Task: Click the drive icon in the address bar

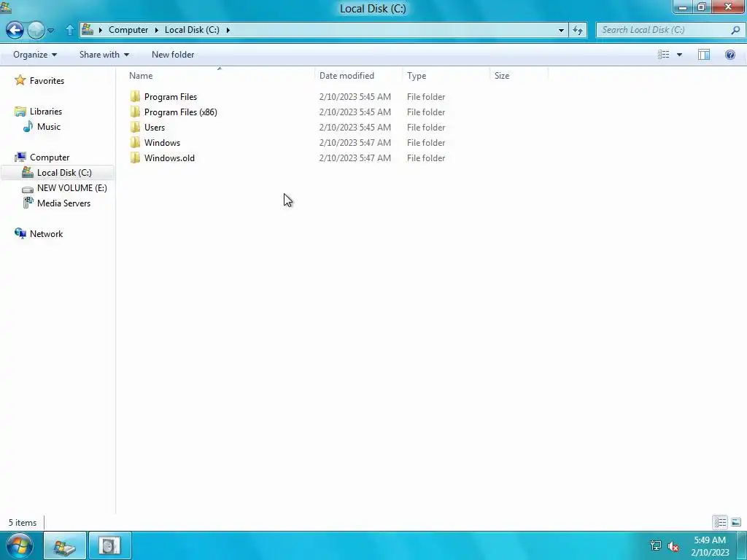Action: point(88,29)
